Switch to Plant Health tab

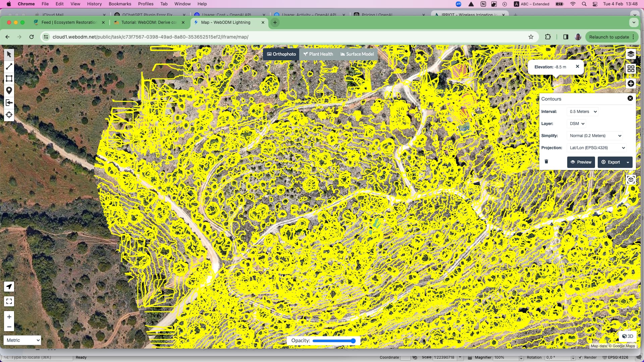pos(318,54)
